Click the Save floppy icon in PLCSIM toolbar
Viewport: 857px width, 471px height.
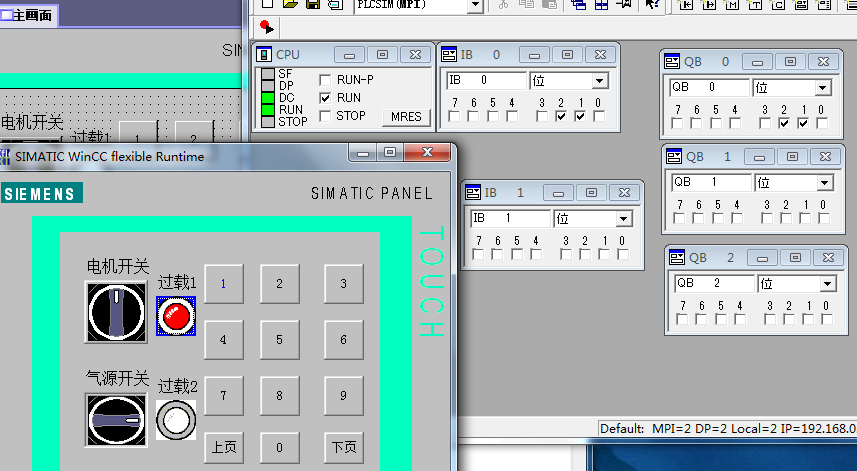[x=313, y=4]
